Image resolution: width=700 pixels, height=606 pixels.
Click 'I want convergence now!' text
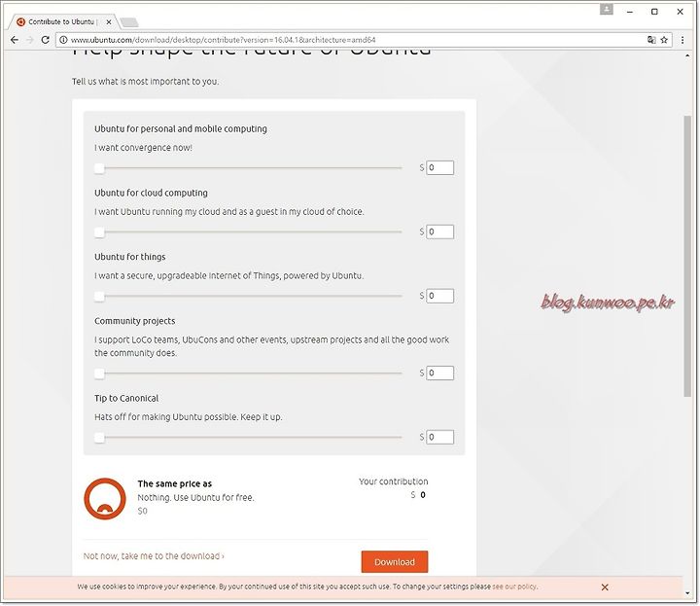click(143, 148)
